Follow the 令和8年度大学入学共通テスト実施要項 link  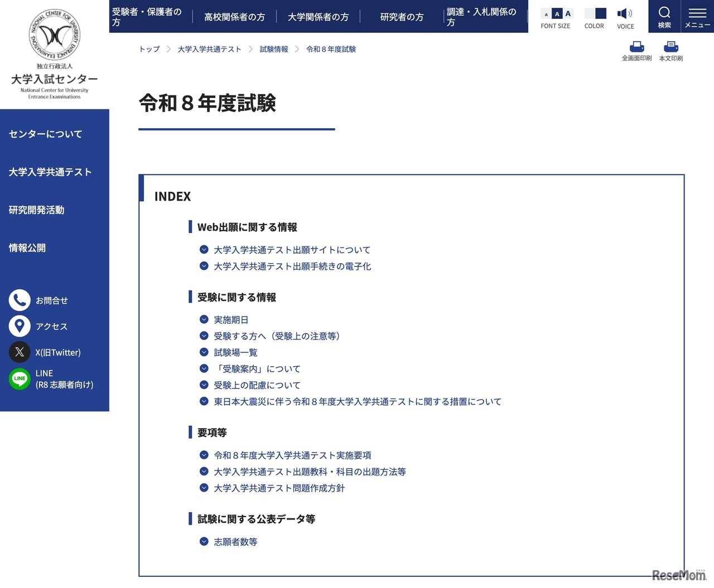(293, 455)
